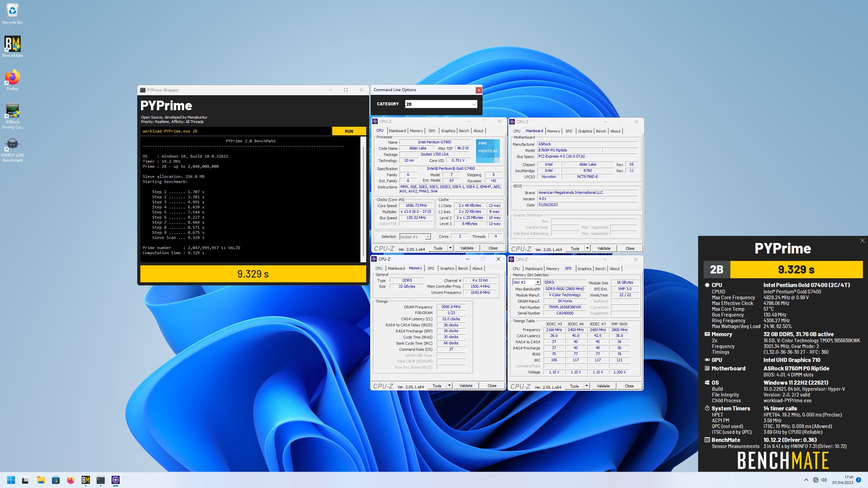Switch to CPU-Z in the taskbar

point(116,480)
